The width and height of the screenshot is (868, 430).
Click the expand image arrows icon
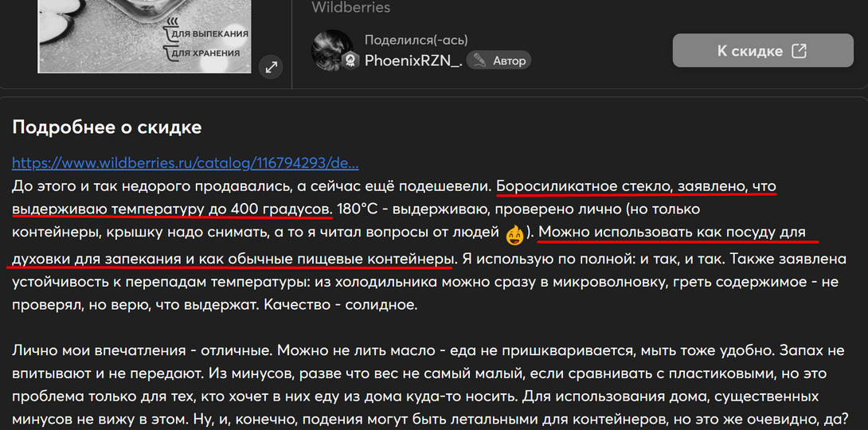pos(272,67)
